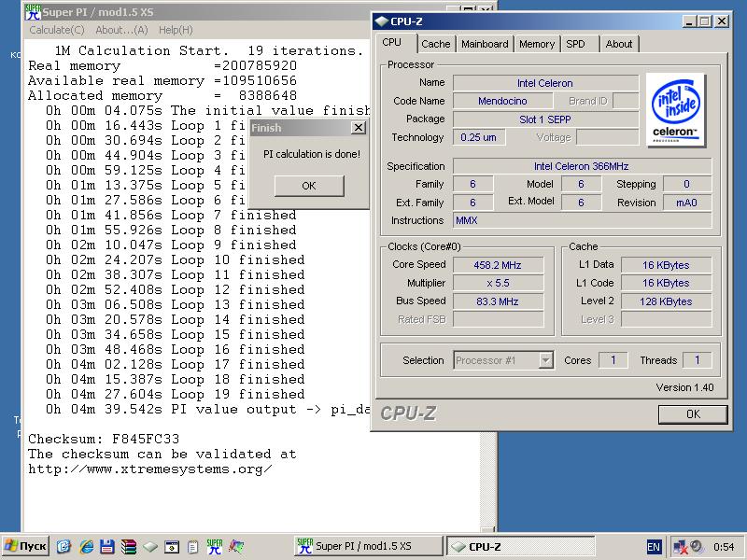Screen dimensions: 747x560
Task: Launch Super PI from quick launch
Action: (x=215, y=546)
